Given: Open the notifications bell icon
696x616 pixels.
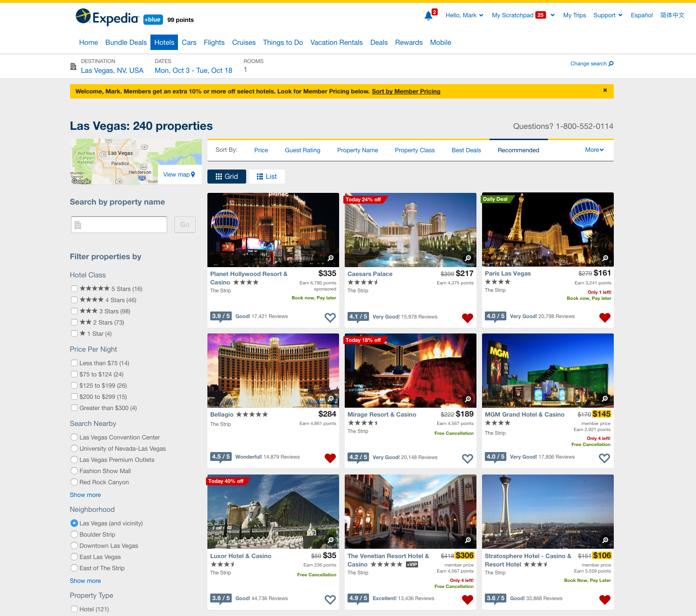Looking at the screenshot, I should coord(428,16).
